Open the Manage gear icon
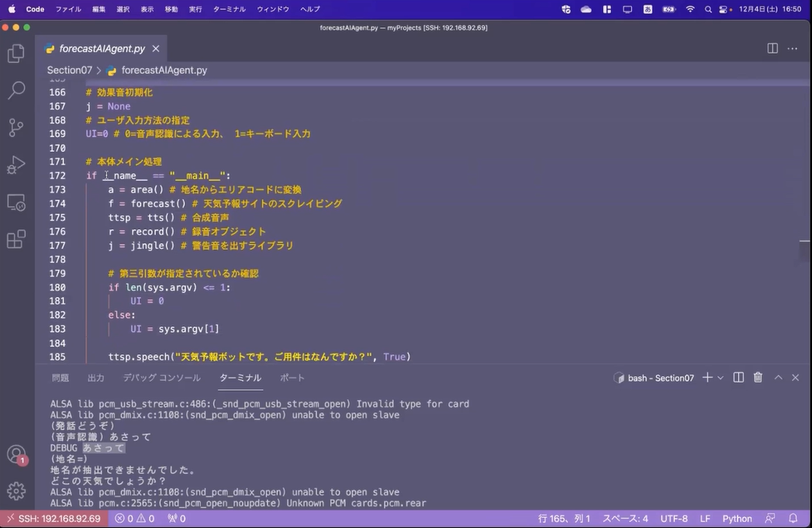The image size is (812, 528). pyautogui.click(x=16, y=491)
